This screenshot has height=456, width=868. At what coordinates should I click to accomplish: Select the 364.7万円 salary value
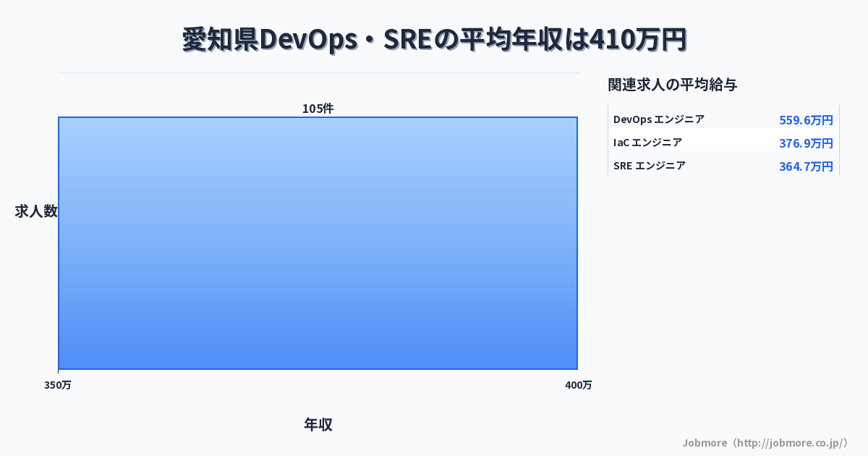(806, 166)
